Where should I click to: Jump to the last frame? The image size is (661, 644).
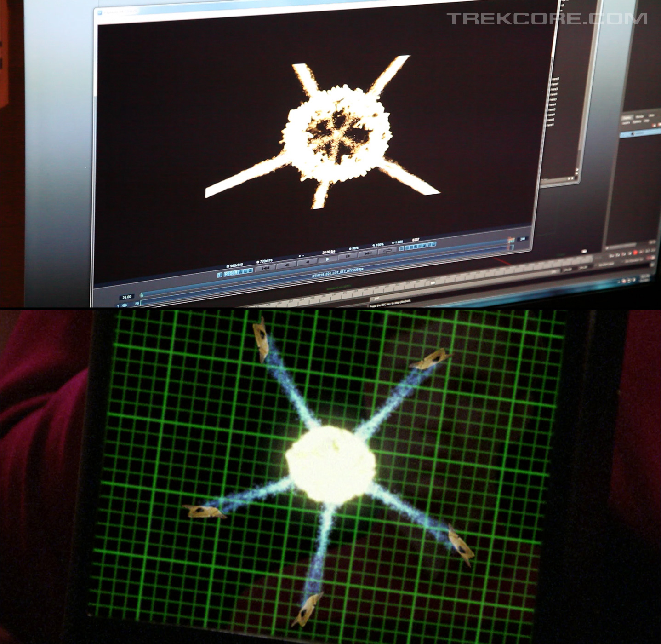click(368, 253)
